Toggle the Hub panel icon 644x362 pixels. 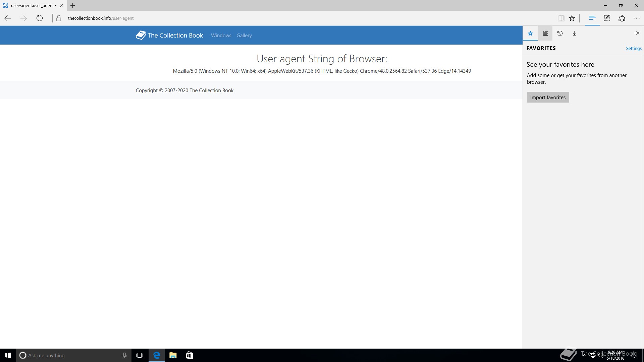(x=592, y=18)
